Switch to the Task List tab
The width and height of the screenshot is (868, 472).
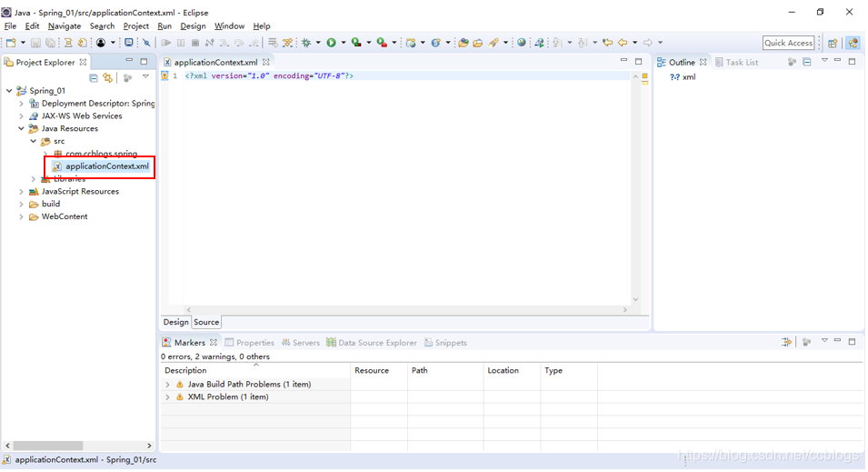[x=736, y=62]
